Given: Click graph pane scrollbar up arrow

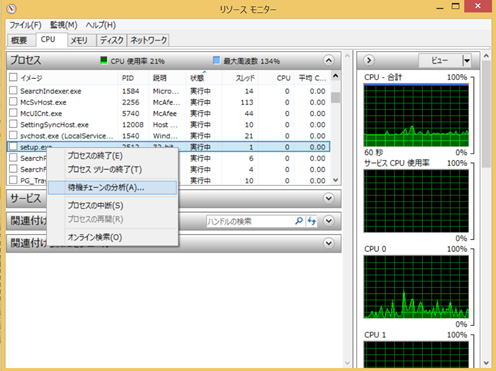Looking at the screenshot, I should [x=486, y=56].
